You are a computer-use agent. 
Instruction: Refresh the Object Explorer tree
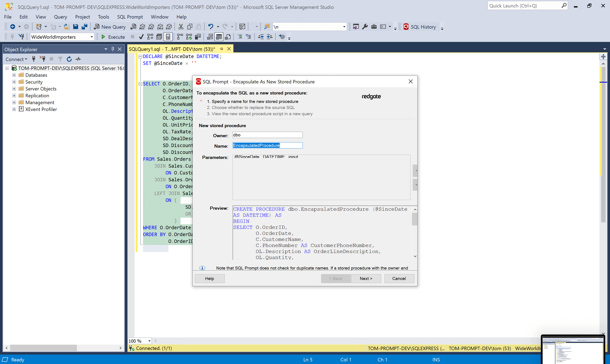tap(69, 59)
